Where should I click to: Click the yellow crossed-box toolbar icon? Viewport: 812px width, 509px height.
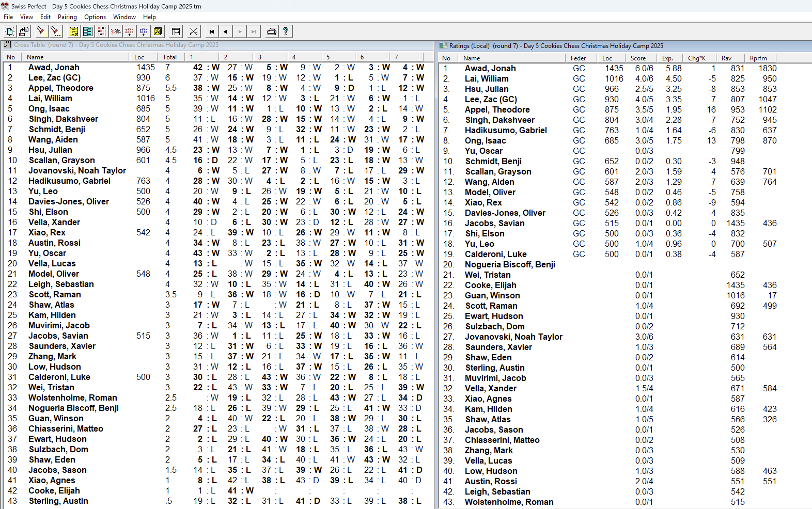click(x=158, y=31)
